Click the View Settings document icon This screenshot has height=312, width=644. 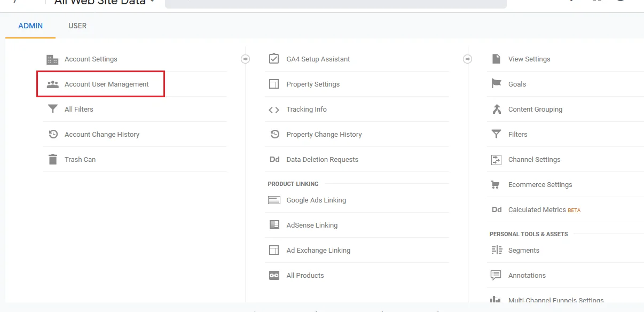496,59
